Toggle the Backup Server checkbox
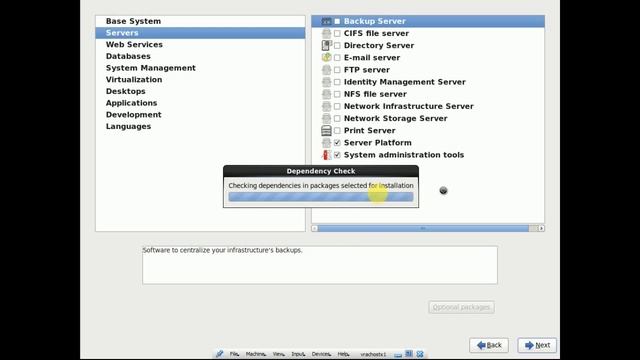 [x=337, y=21]
